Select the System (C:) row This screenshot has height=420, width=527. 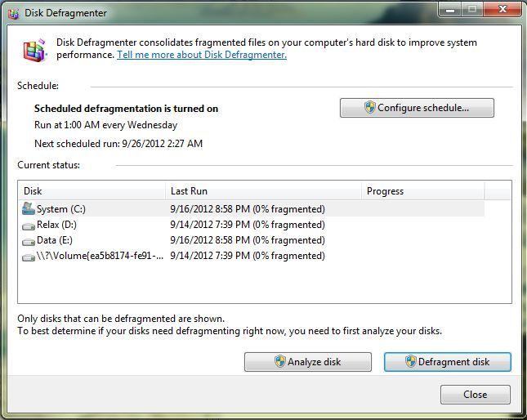252,209
